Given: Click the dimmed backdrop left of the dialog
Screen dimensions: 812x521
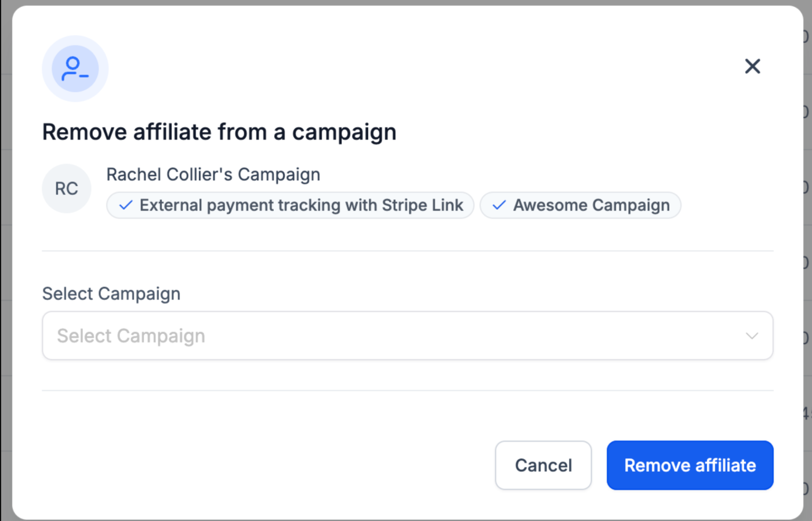Looking at the screenshot, I should (x=5, y=261).
